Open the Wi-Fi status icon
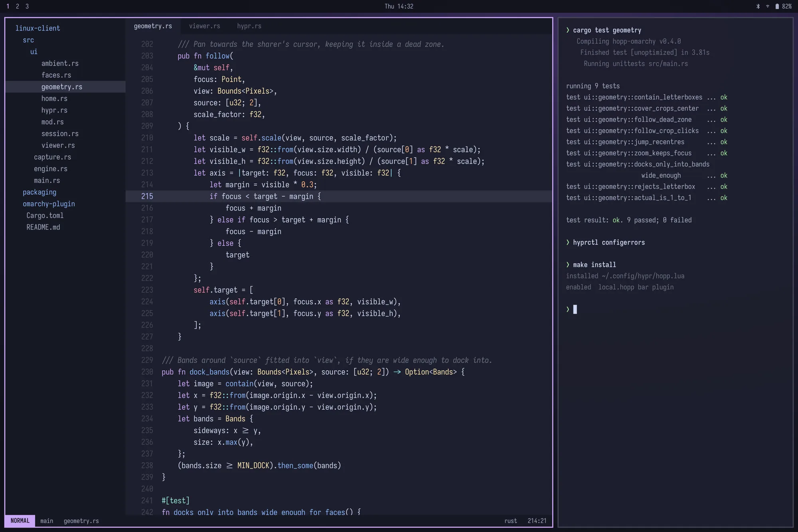The height and width of the screenshot is (532, 798). (767, 6)
